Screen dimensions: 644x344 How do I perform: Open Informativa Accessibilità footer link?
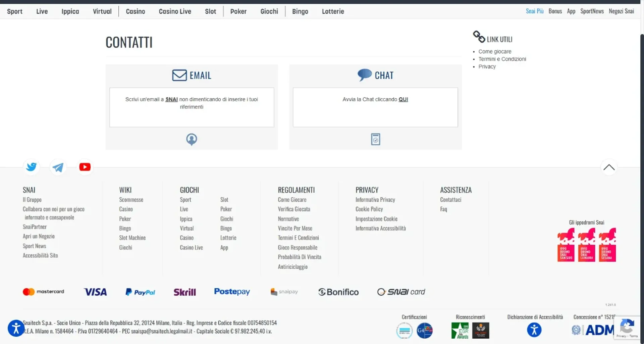tap(380, 228)
